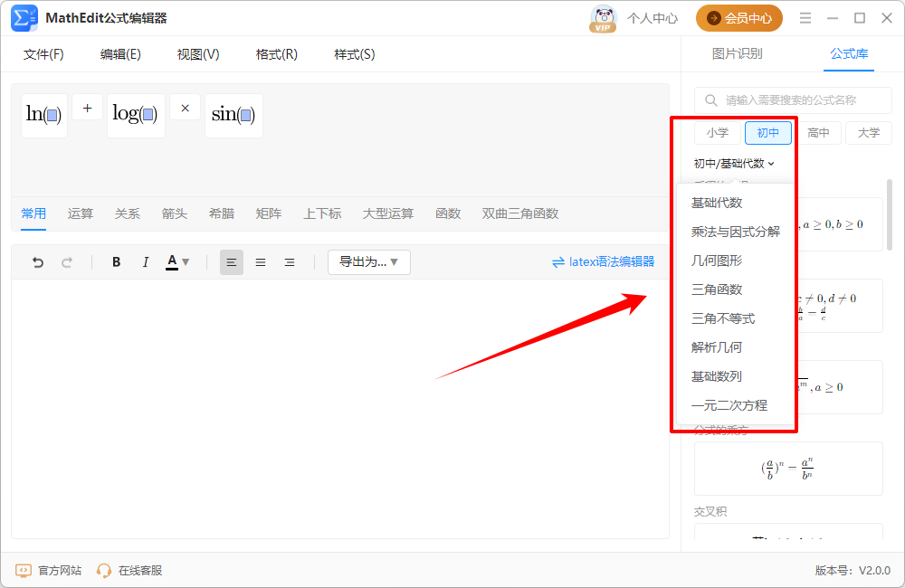Viewport: 905px width, 588px height.
Task: Select the 初中 level filter
Action: tap(767, 133)
